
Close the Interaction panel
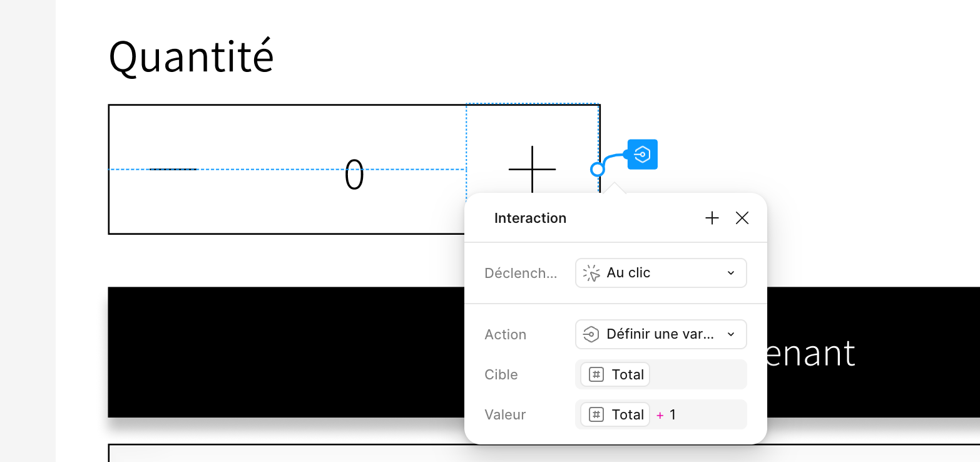[742, 218]
